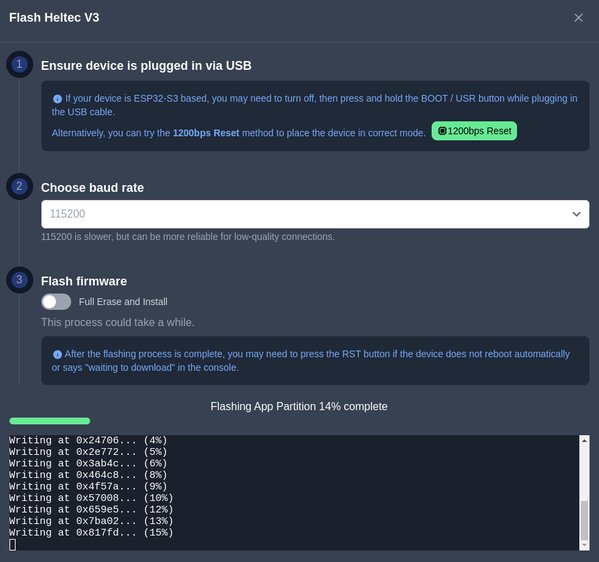Click info icon beside flashing process note
This screenshot has height=562, width=599.
tap(57, 355)
